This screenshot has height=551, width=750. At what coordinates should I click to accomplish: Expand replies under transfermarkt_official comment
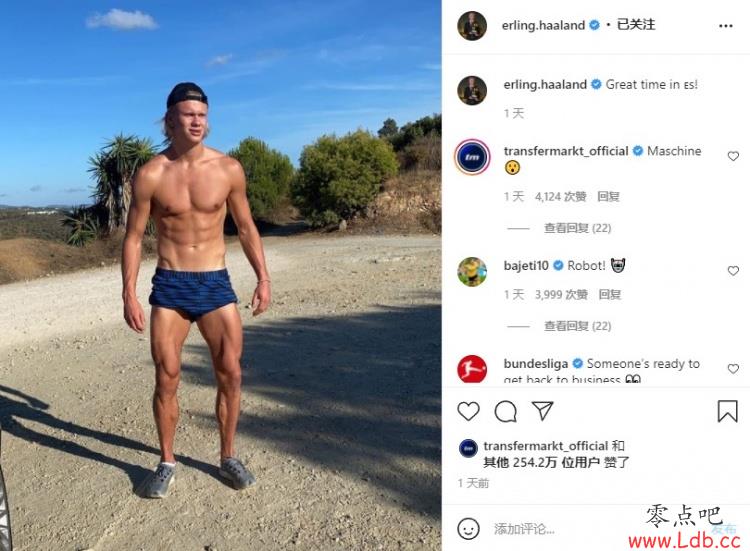tap(577, 228)
